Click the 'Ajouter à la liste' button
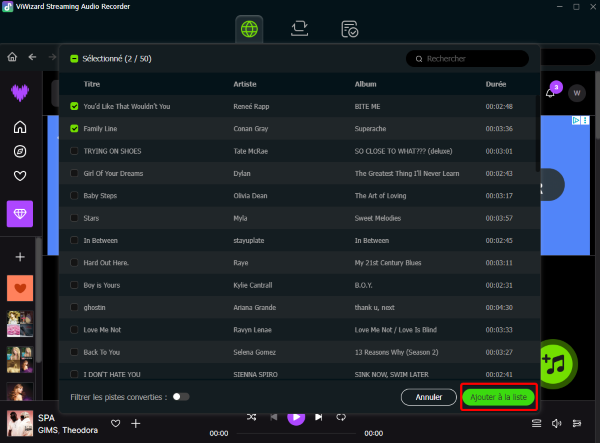This screenshot has width=600, height=443. tap(498, 397)
